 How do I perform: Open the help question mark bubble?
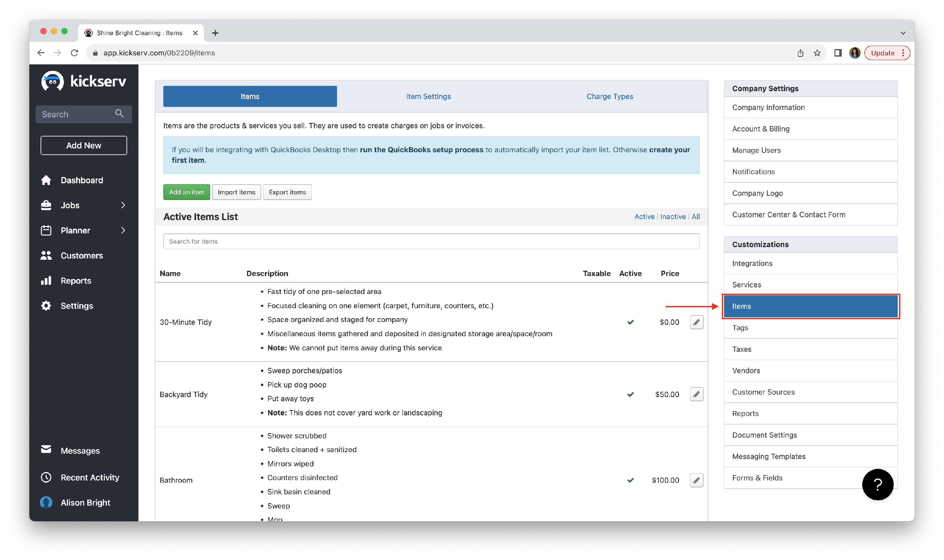[x=877, y=485]
